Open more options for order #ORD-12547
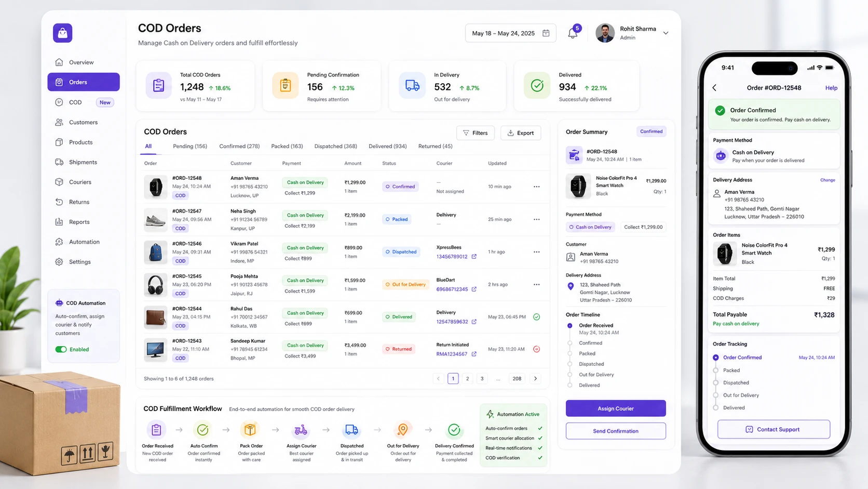Screen dimensions: 868x489 (x=536, y=219)
